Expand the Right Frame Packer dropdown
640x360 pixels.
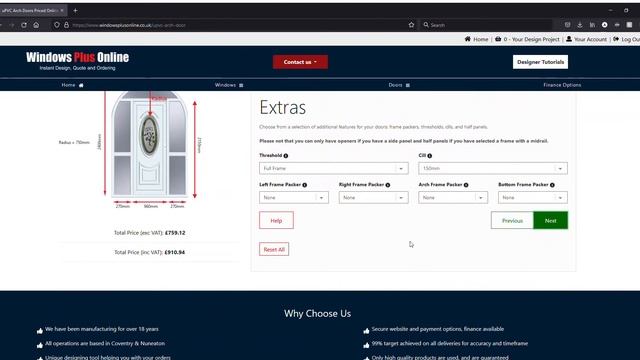point(373,198)
